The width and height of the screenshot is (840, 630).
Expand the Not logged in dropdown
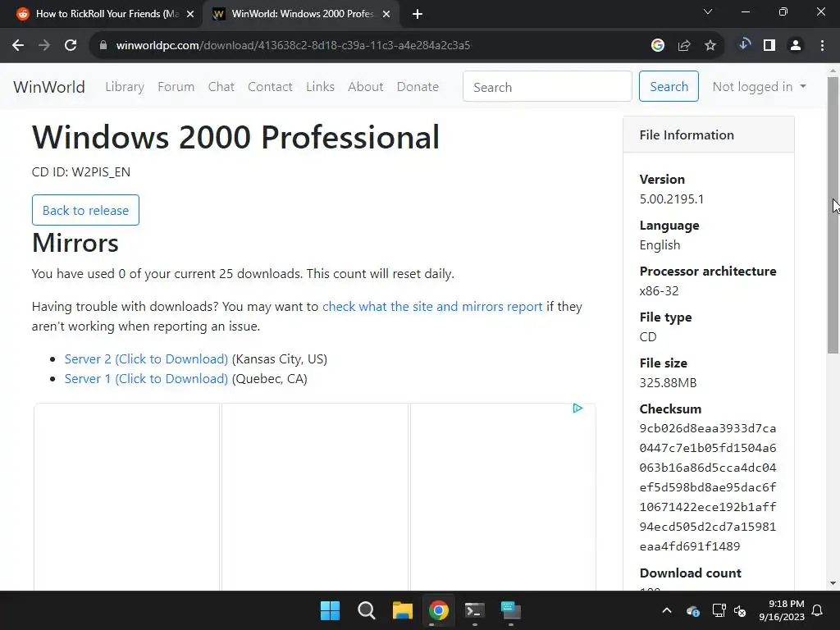pos(759,87)
